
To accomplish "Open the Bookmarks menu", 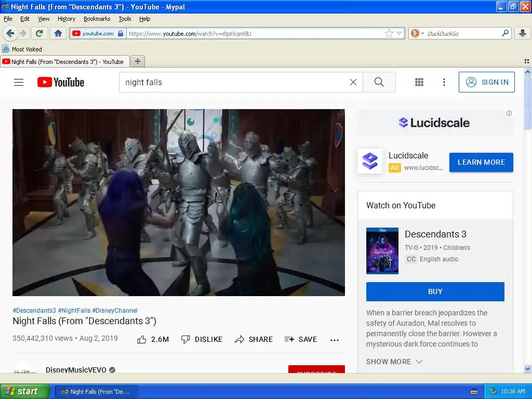I will [x=97, y=19].
